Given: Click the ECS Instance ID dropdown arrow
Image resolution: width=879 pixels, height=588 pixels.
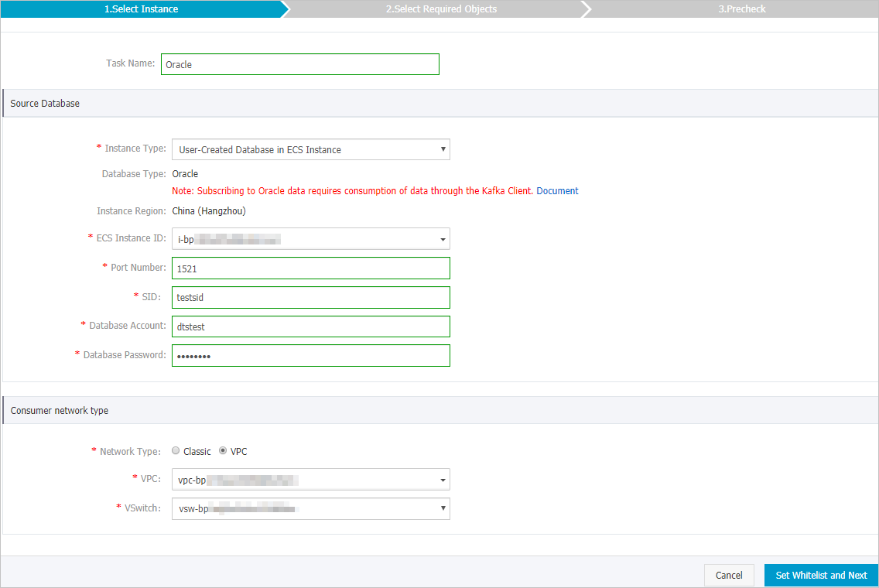Looking at the screenshot, I should pos(443,238).
